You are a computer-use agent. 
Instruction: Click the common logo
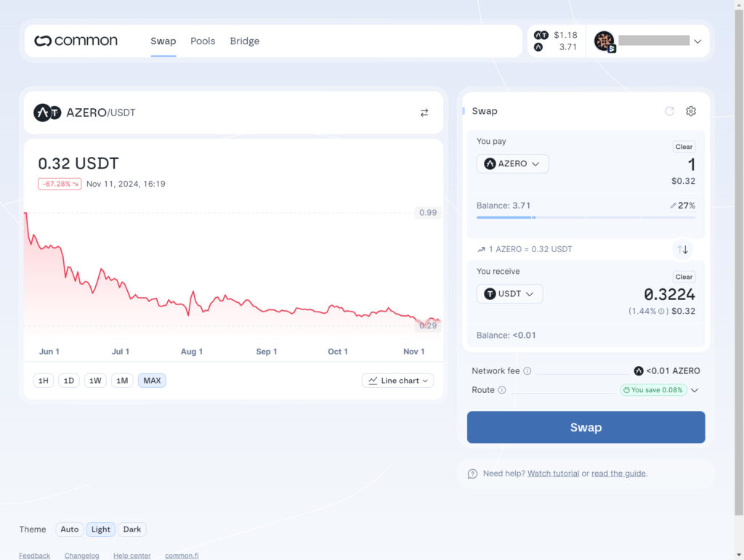tap(76, 41)
